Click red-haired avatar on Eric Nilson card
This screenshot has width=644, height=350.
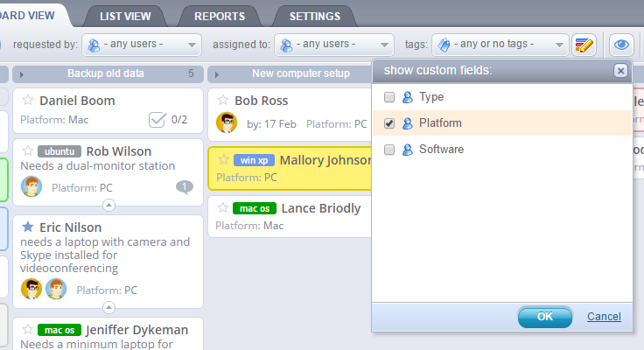pyautogui.click(x=56, y=289)
